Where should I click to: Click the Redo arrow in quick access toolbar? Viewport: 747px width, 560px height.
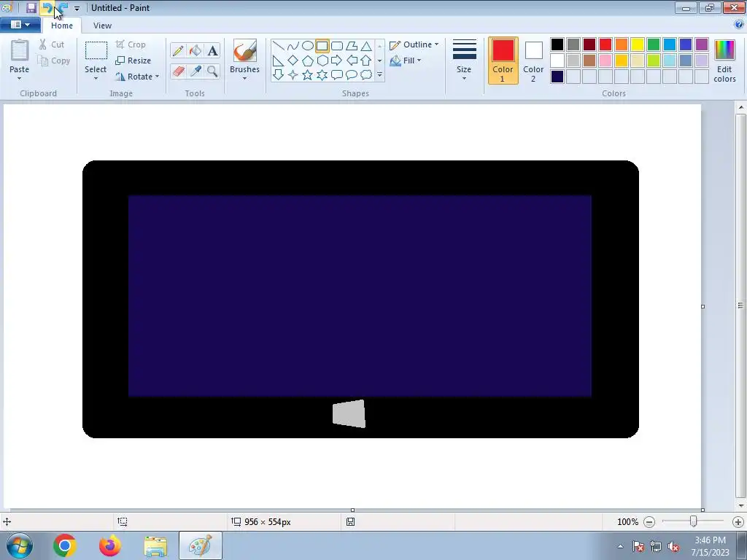click(x=63, y=7)
